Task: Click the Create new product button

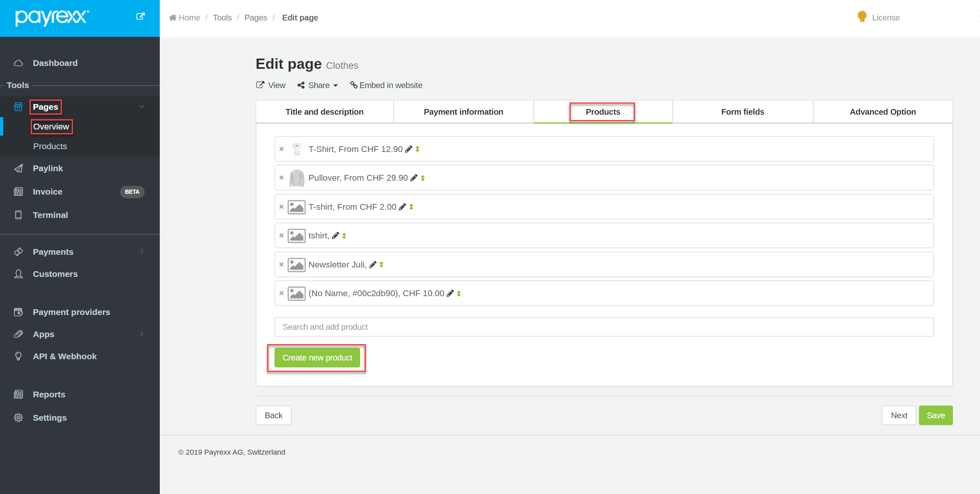Action: coord(317,358)
